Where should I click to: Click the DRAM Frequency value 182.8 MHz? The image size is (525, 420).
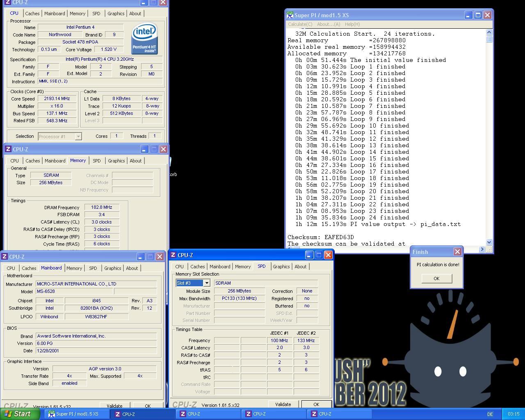click(102, 208)
